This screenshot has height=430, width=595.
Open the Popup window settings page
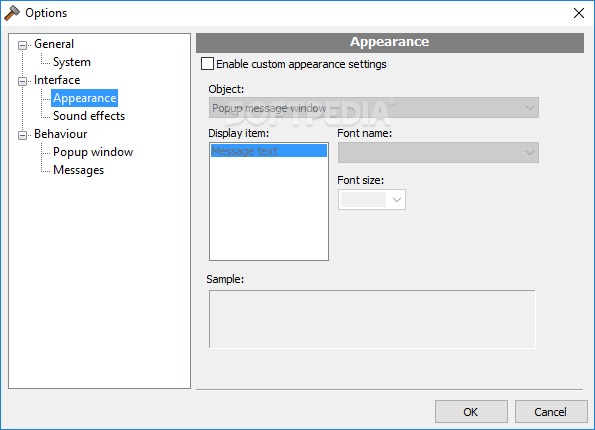93,152
